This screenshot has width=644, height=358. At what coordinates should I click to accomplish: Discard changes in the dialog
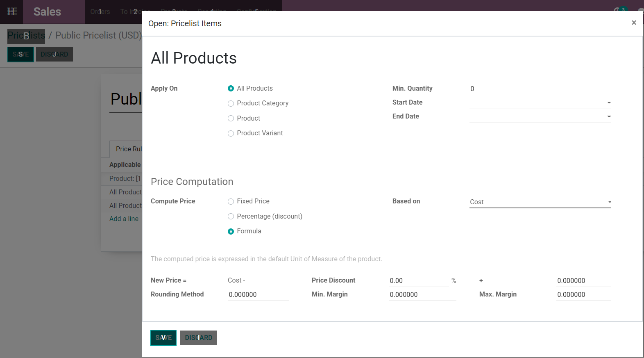click(199, 337)
